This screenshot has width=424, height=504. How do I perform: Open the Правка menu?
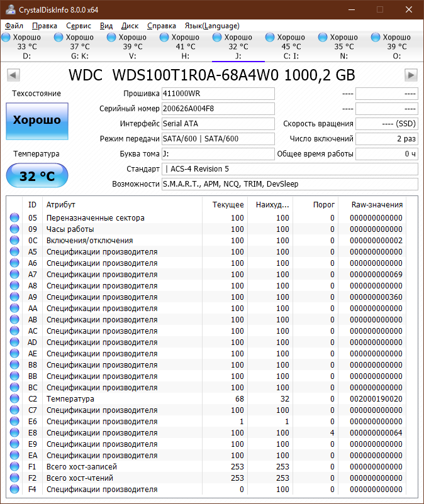[x=45, y=26]
